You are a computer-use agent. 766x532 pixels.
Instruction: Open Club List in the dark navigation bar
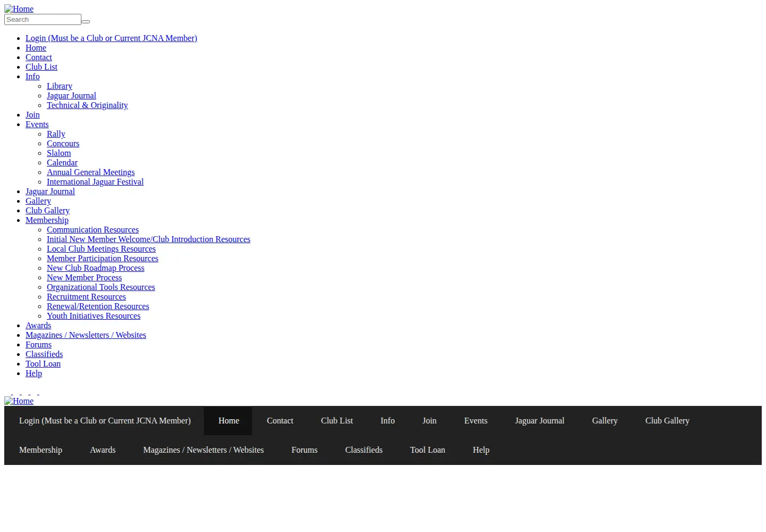(x=337, y=421)
